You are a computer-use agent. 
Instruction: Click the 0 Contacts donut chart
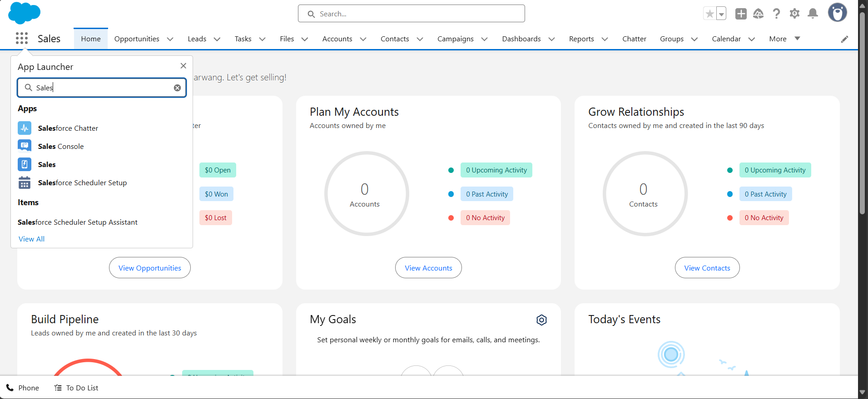645,194
